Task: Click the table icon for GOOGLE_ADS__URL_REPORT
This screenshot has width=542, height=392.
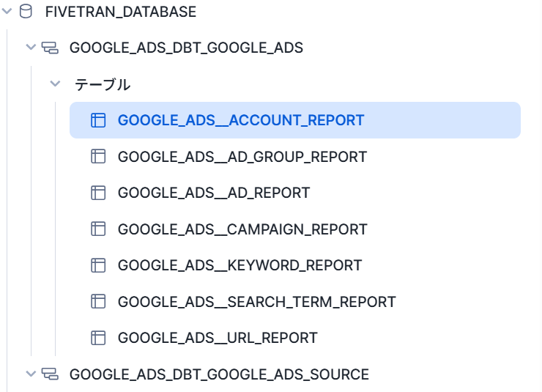Action: click(x=98, y=338)
